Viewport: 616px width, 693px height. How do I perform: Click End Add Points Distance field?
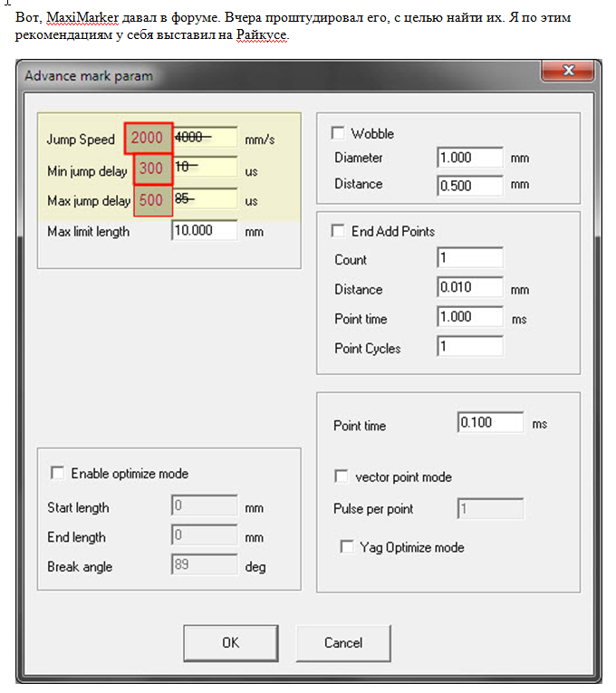tap(469, 289)
